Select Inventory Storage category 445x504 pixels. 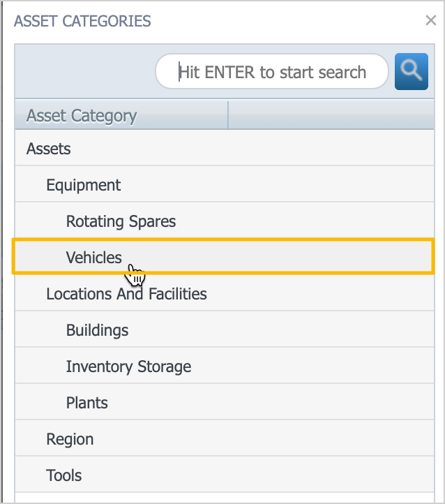128,366
